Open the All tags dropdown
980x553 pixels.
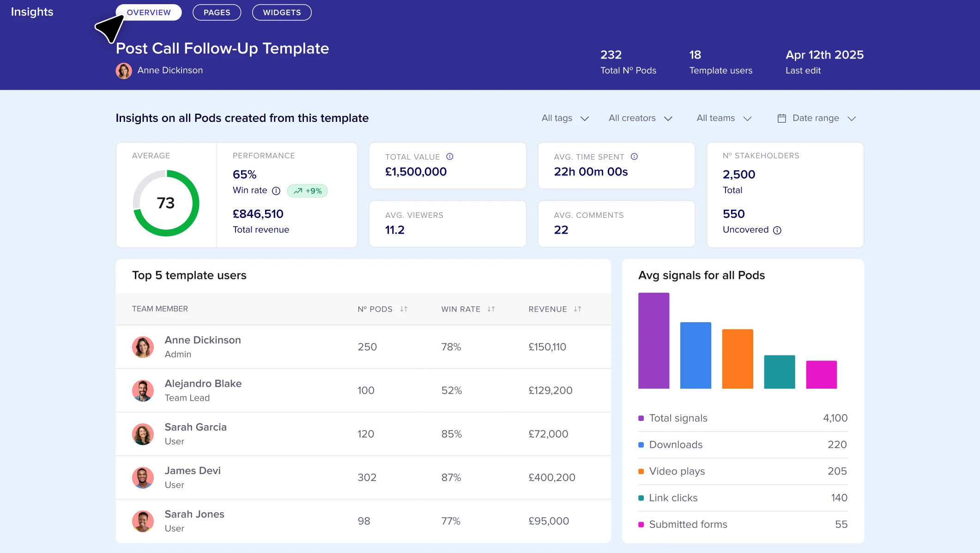[565, 118]
